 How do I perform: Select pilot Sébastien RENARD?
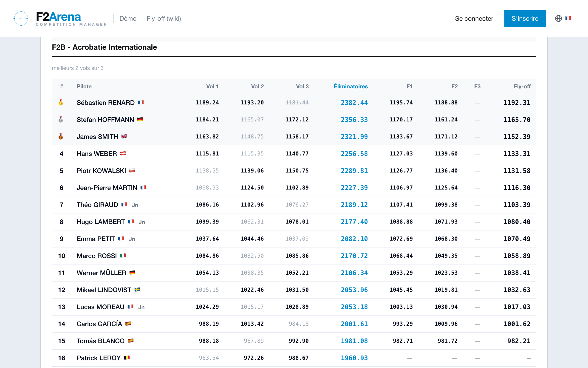coord(106,103)
